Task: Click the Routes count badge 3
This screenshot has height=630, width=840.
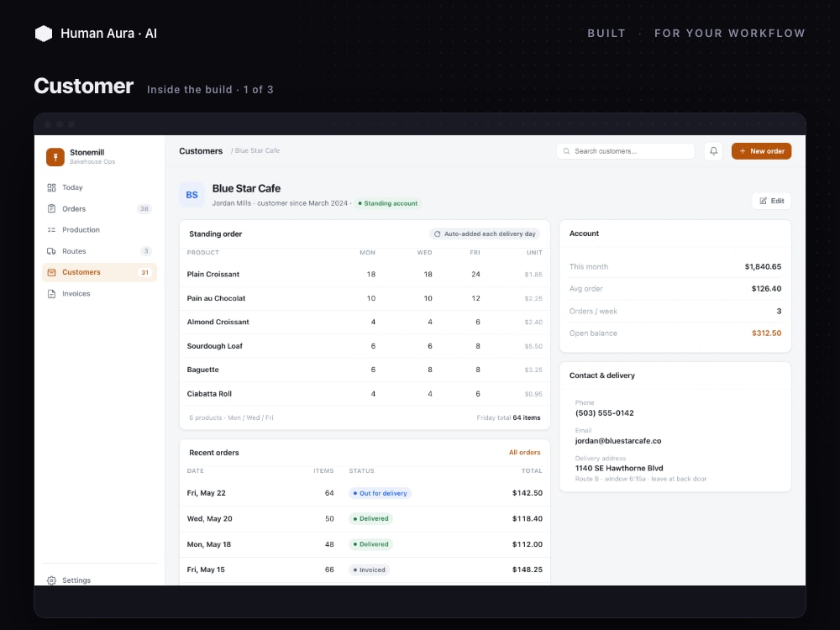Action: pos(146,251)
